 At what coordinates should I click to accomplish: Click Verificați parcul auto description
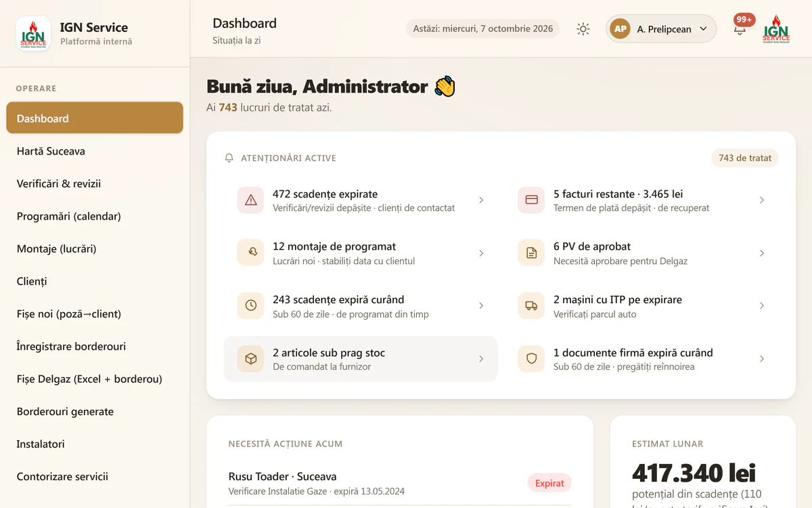tap(595, 314)
